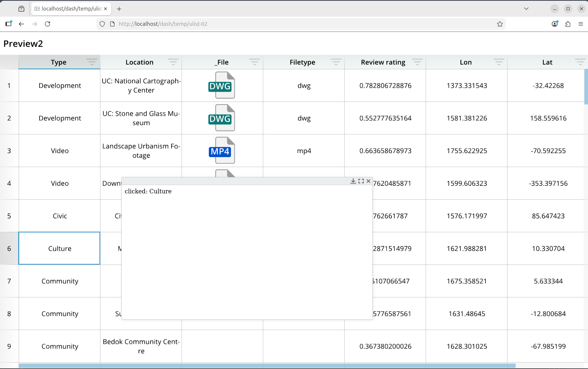This screenshot has width=588, height=369.
Task: Click the Review rating column filter icon
Action: tap(417, 62)
